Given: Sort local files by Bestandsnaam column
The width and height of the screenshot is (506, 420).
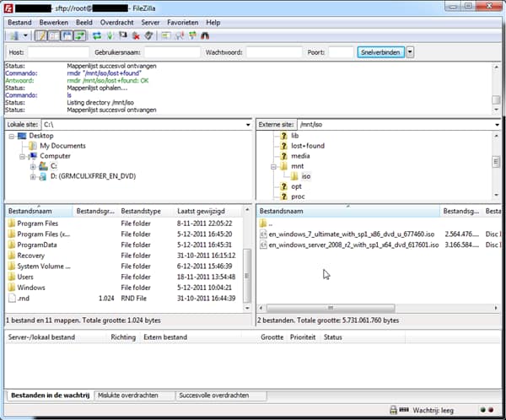Looking at the screenshot, I should coord(39,211).
